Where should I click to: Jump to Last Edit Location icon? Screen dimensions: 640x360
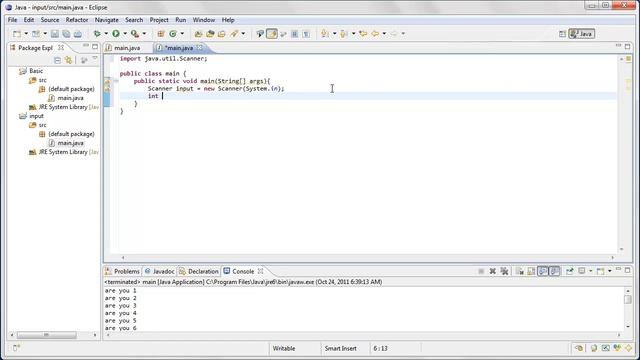coord(363,34)
